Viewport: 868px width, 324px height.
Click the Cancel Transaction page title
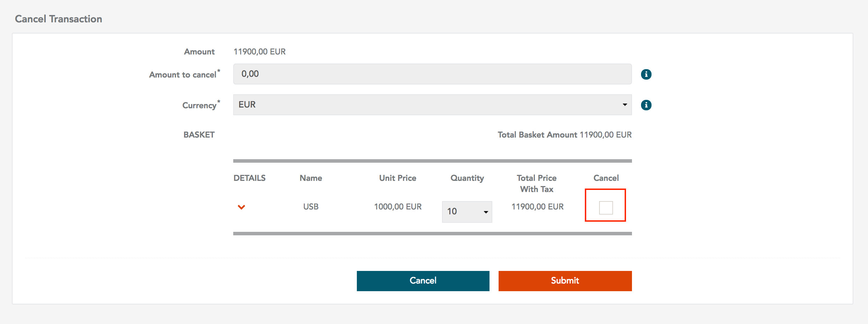click(x=58, y=19)
